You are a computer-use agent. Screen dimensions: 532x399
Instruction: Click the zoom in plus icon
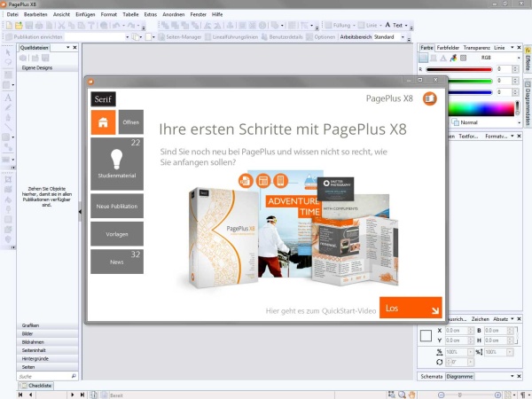497,395
